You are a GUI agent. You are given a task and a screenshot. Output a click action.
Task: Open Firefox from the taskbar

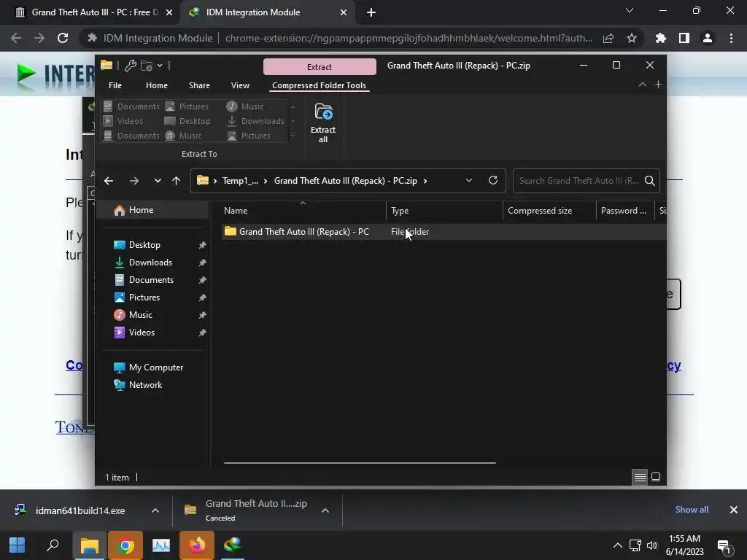(x=197, y=545)
